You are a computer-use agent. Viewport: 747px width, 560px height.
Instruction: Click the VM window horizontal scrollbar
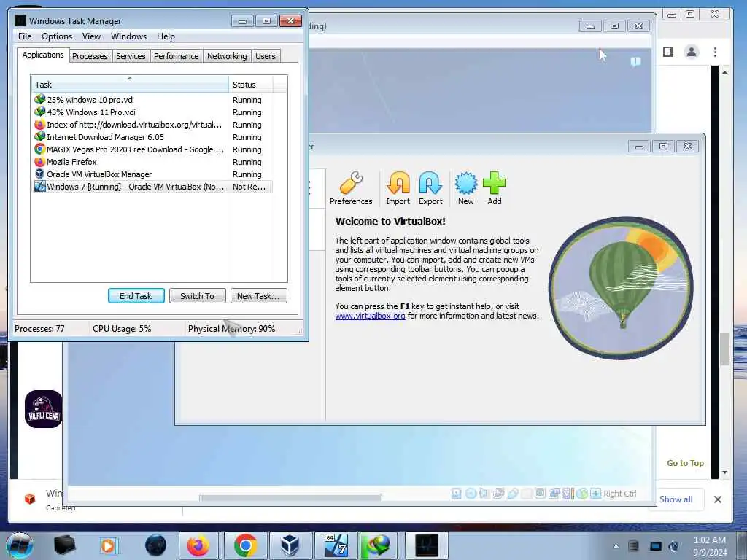click(x=290, y=497)
